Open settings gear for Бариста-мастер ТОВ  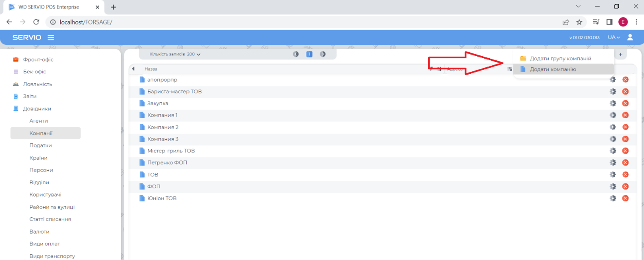coord(613,92)
